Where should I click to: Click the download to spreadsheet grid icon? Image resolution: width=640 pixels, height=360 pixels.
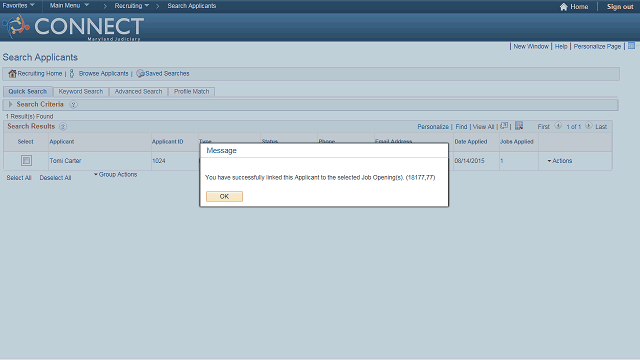(x=519, y=126)
